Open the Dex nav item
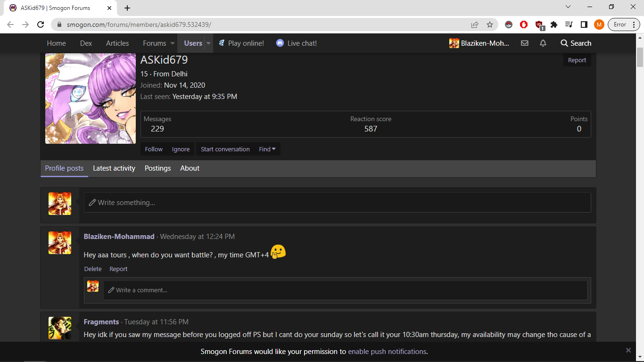Screen dimensions: 644x362 [86, 43]
